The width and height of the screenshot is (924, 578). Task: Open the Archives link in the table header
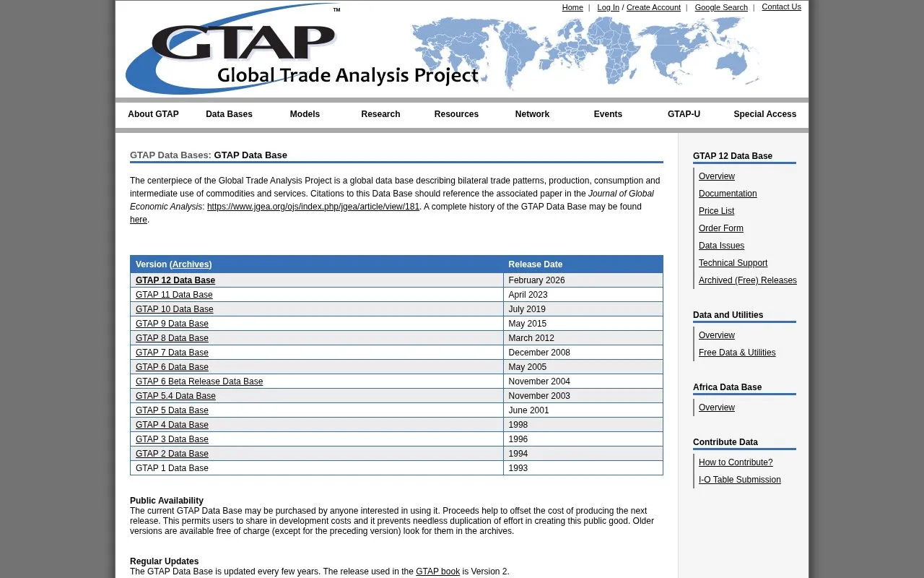pyautogui.click(x=191, y=264)
